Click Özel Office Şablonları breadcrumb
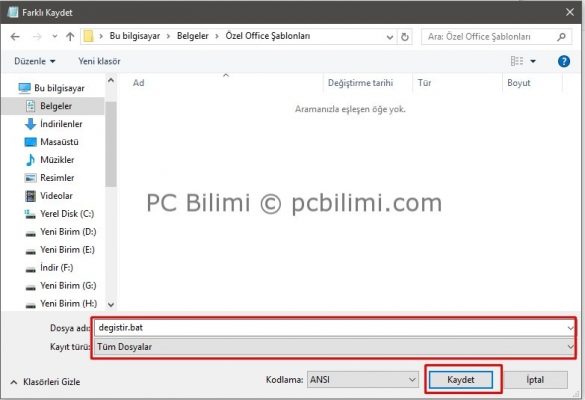The height and width of the screenshot is (400, 585). tap(268, 36)
